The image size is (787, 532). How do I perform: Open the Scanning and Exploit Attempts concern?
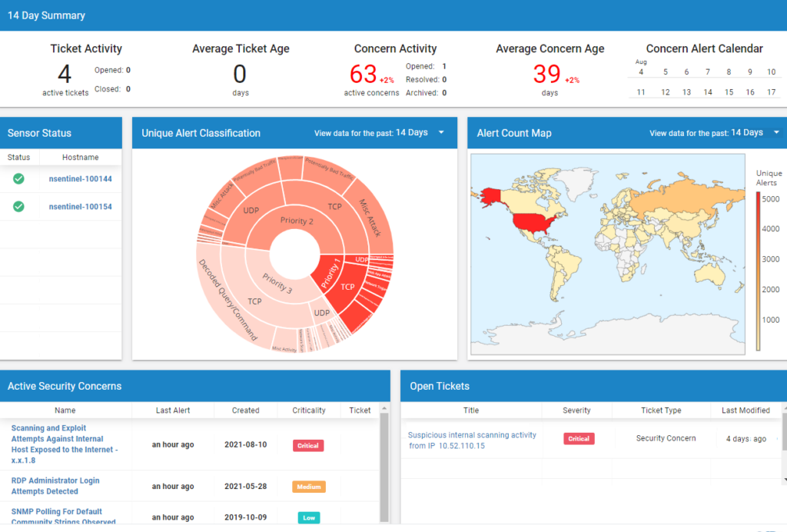pyautogui.click(x=65, y=444)
